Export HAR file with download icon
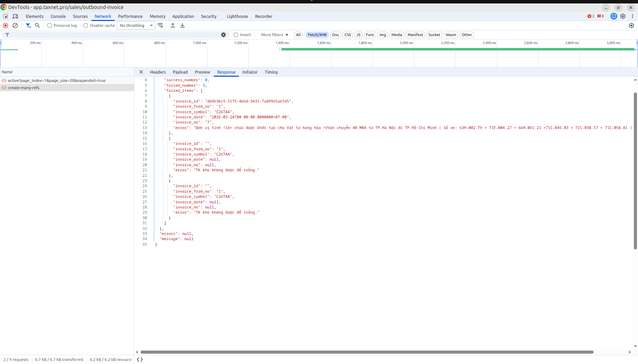This screenshot has width=638, height=364. 182,25
